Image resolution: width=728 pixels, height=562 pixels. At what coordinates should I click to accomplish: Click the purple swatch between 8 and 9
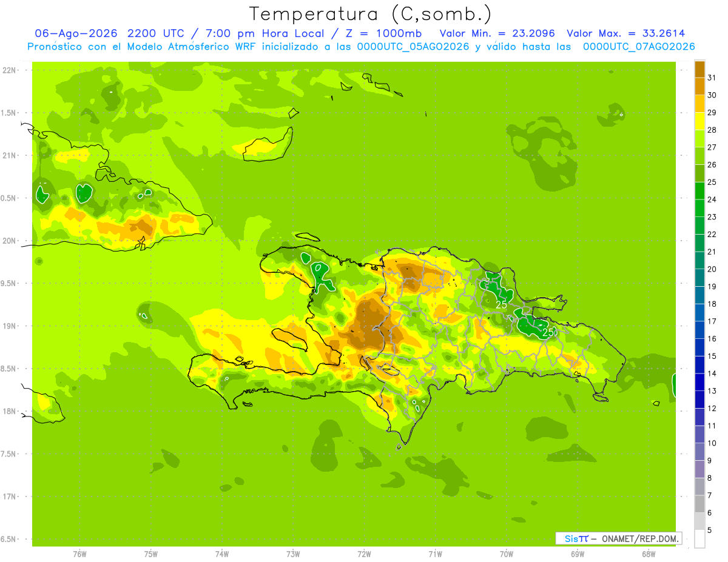click(x=699, y=469)
